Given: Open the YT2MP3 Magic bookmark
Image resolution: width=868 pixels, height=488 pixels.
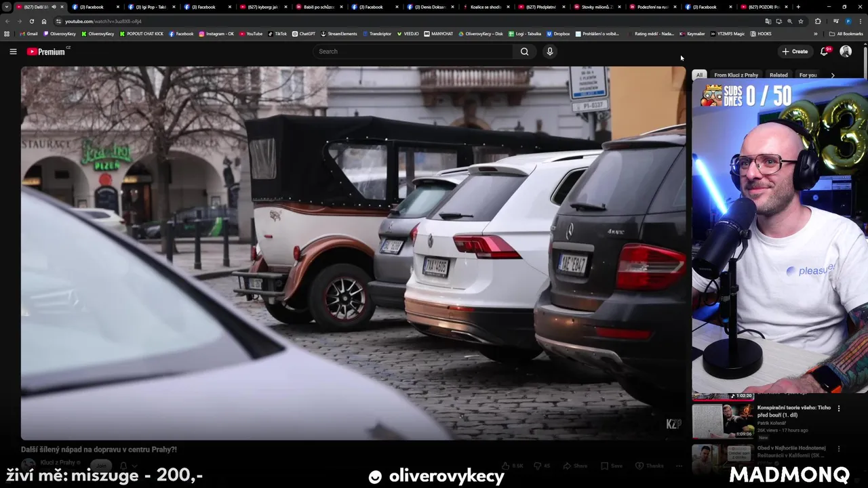Looking at the screenshot, I should pyautogui.click(x=728, y=33).
